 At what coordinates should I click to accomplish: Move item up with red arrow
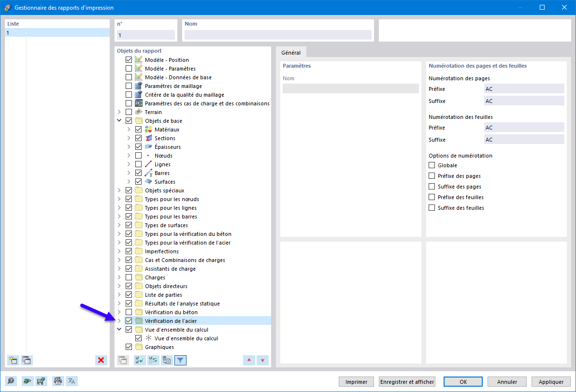(x=249, y=361)
